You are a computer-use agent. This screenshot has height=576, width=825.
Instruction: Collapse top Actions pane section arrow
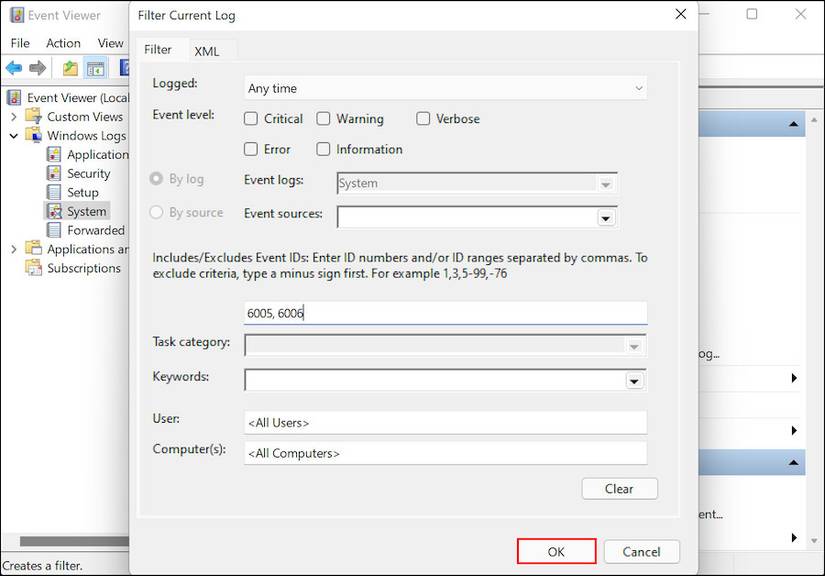(793, 124)
